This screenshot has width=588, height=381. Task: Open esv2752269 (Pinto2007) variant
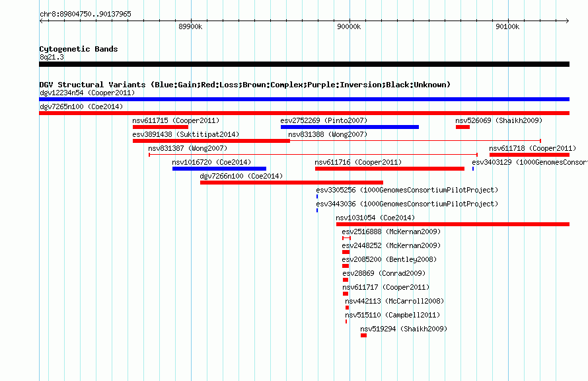click(324, 120)
